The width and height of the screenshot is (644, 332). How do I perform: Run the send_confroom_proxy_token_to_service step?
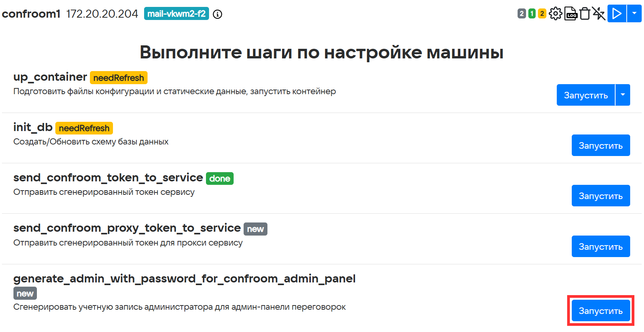pos(601,246)
